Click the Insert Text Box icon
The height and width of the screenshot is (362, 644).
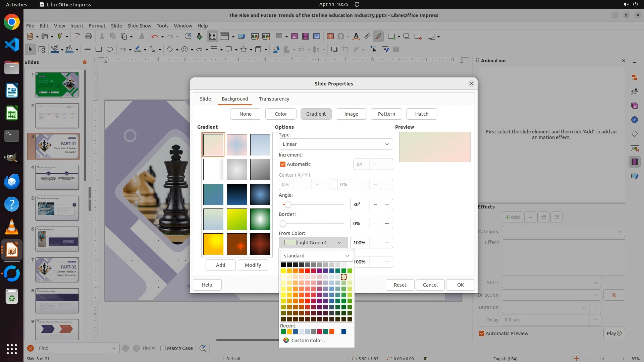(x=330, y=37)
